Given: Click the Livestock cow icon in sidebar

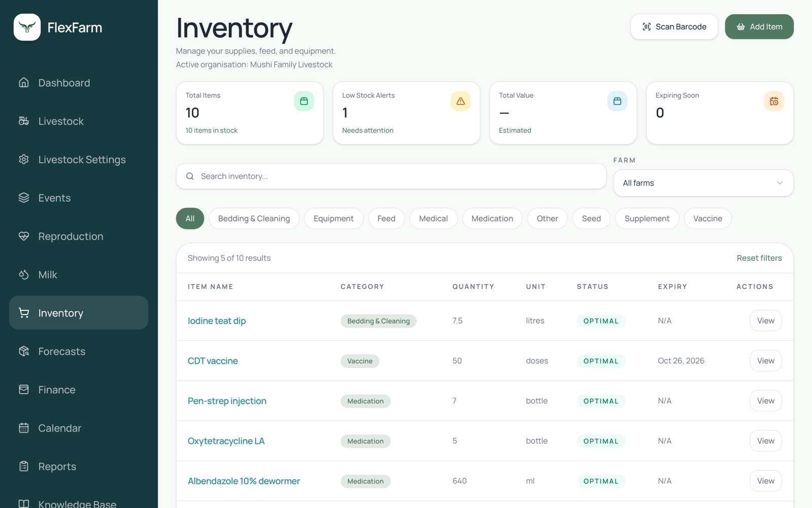Looking at the screenshot, I should [x=24, y=121].
